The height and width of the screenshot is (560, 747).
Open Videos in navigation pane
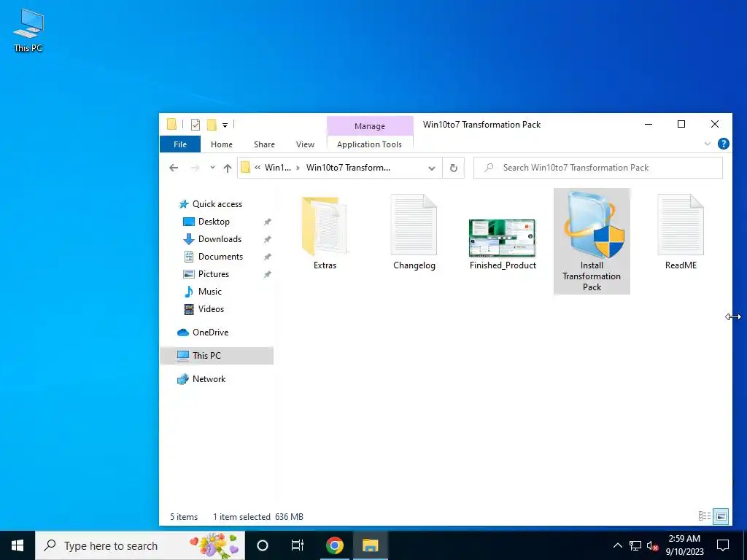pos(211,309)
